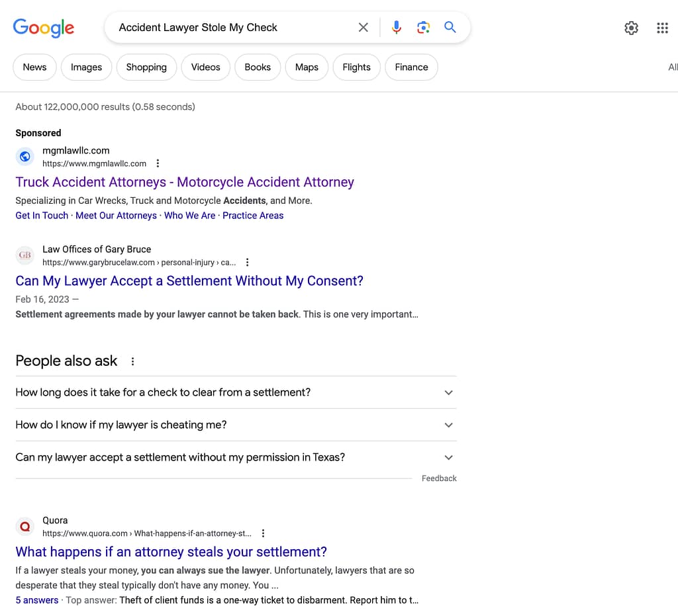Open Truck Accident Attorneys sponsored result
The width and height of the screenshot is (678, 616).
(185, 182)
